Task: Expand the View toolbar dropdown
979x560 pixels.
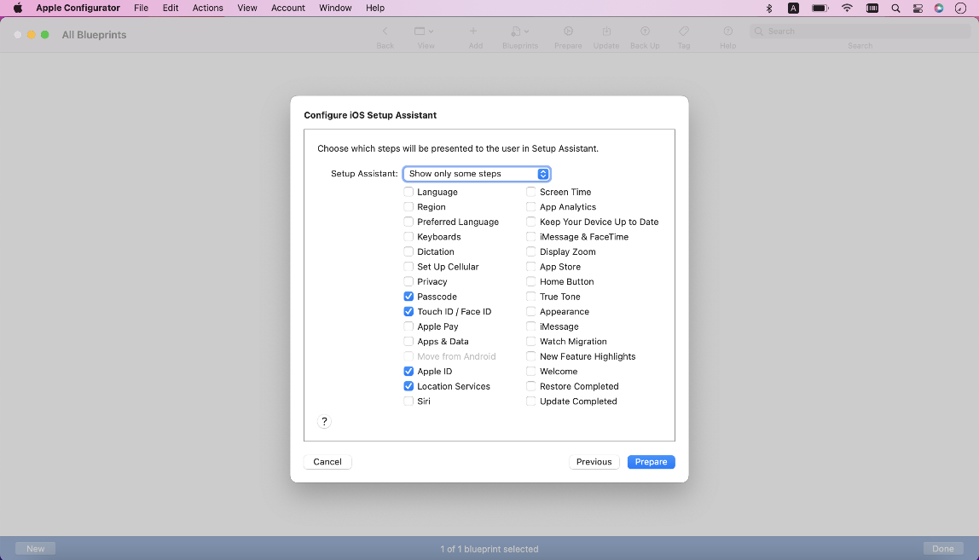Action: [425, 32]
